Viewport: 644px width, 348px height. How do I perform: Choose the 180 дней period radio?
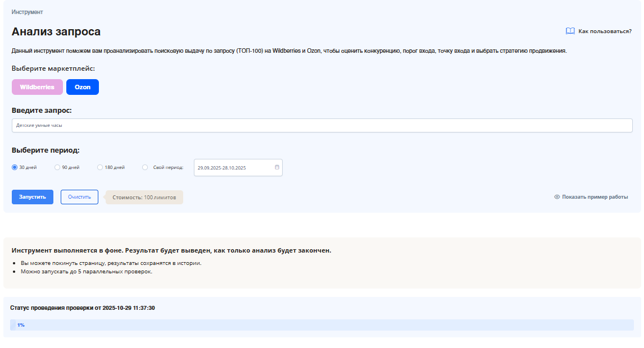click(x=100, y=167)
